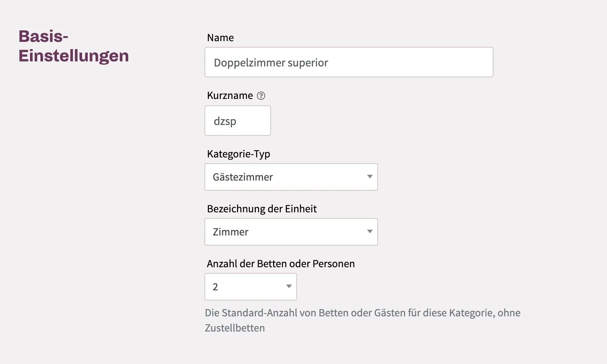Click the selected Zimmer value
The width and height of the screenshot is (607, 364).
[x=231, y=232]
